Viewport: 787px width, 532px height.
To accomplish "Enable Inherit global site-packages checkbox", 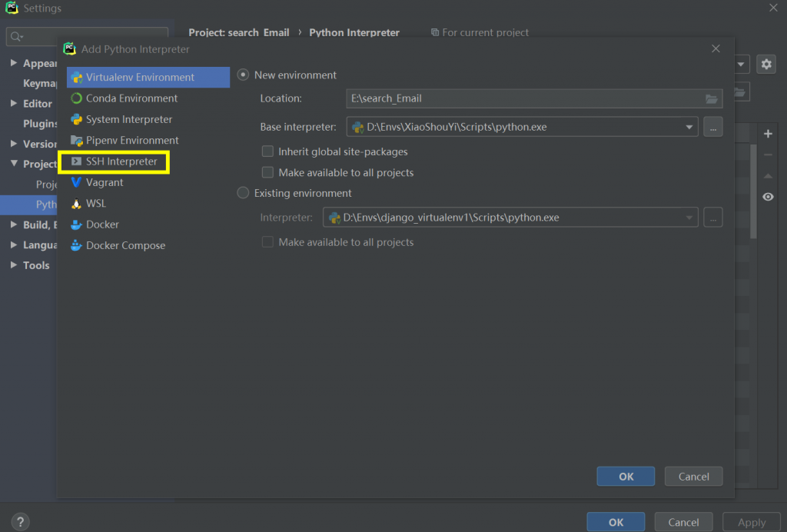I will tap(267, 151).
